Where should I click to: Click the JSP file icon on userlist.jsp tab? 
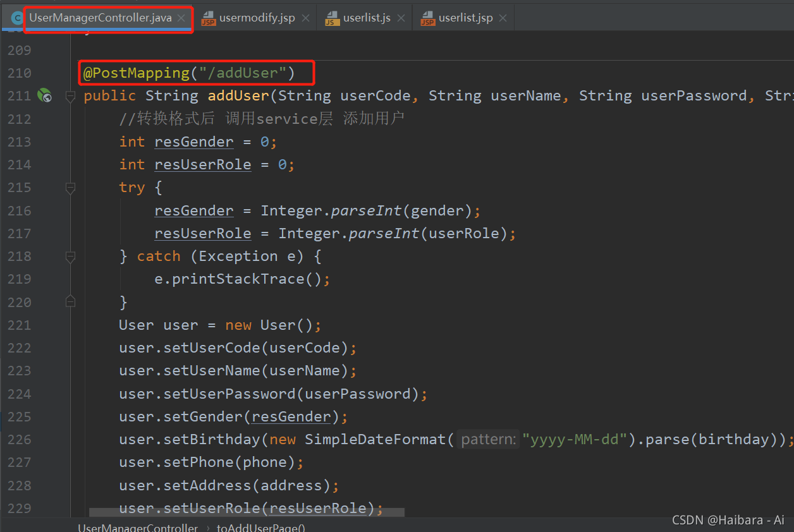pos(427,18)
